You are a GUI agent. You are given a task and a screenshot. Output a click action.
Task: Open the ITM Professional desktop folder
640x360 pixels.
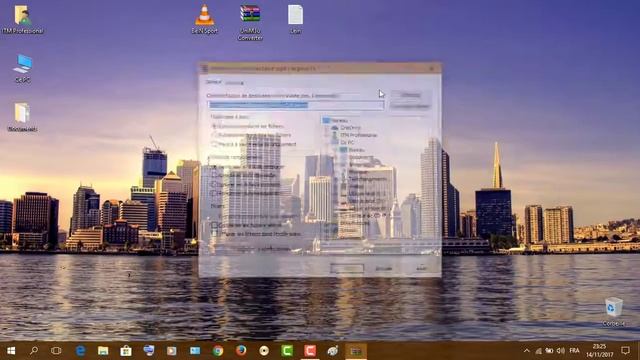(x=22, y=20)
